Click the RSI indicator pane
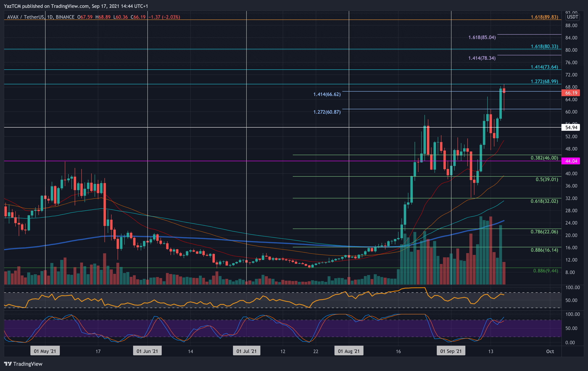The height and width of the screenshot is (371, 588). (293, 300)
